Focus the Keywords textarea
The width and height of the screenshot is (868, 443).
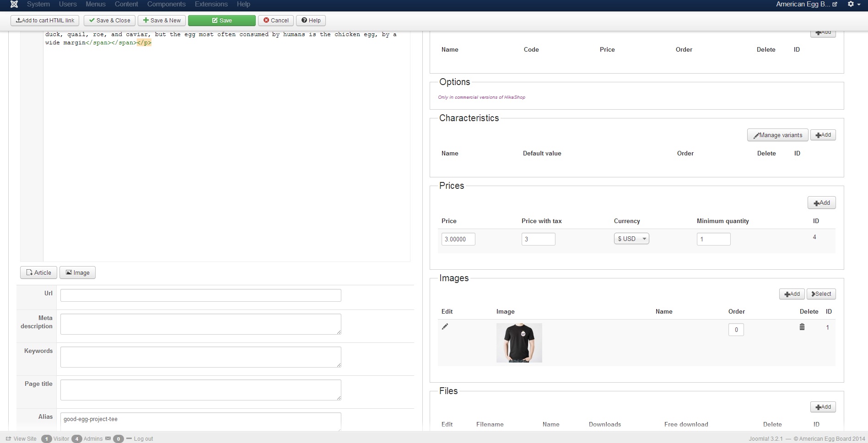201,357
